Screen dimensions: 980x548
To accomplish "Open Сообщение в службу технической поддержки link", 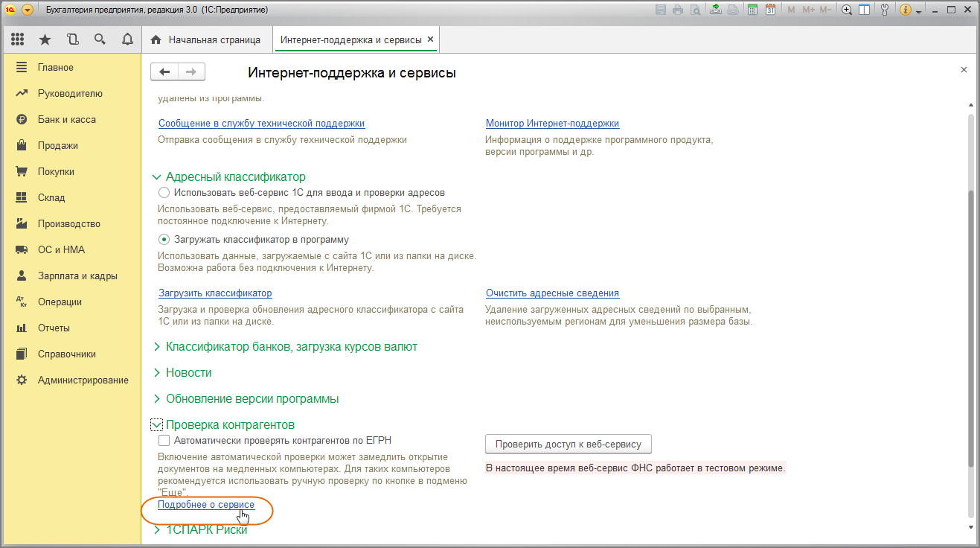I will pos(262,124).
